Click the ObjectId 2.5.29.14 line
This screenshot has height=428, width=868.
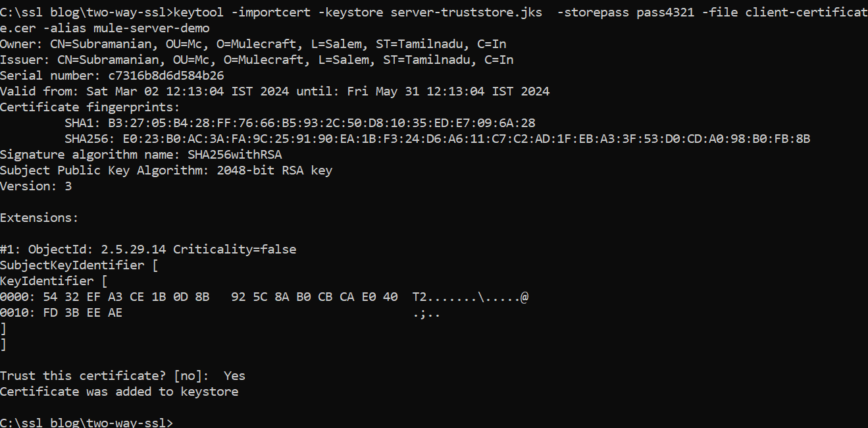148,250
